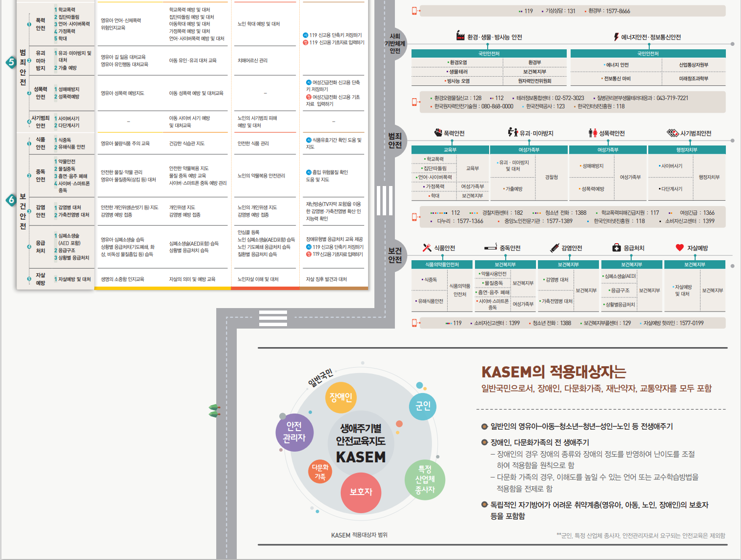This screenshot has height=560, width=741.
Task: Click the cigarette icon beside 중독안전
Action: [x=490, y=248]
